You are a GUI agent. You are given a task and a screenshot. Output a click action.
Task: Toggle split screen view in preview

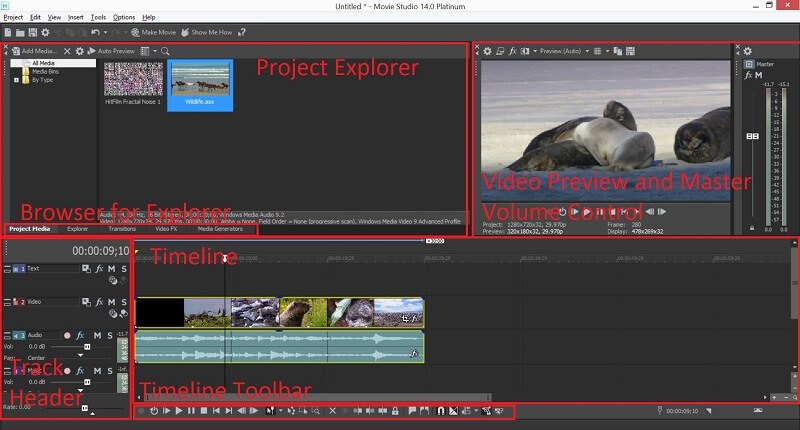point(524,51)
